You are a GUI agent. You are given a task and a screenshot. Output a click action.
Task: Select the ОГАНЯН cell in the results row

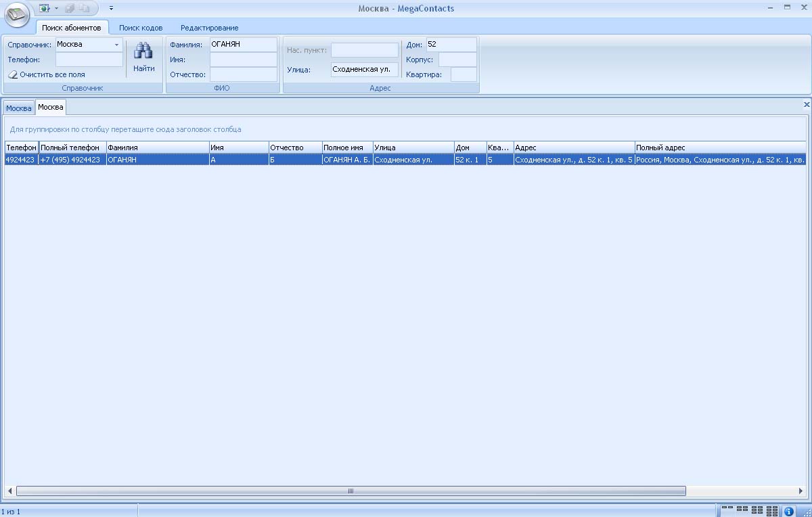(x=158, y=160)
